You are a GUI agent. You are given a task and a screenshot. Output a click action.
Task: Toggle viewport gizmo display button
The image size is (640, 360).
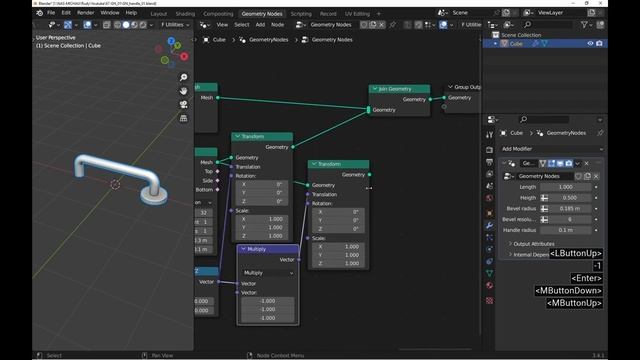68,25
